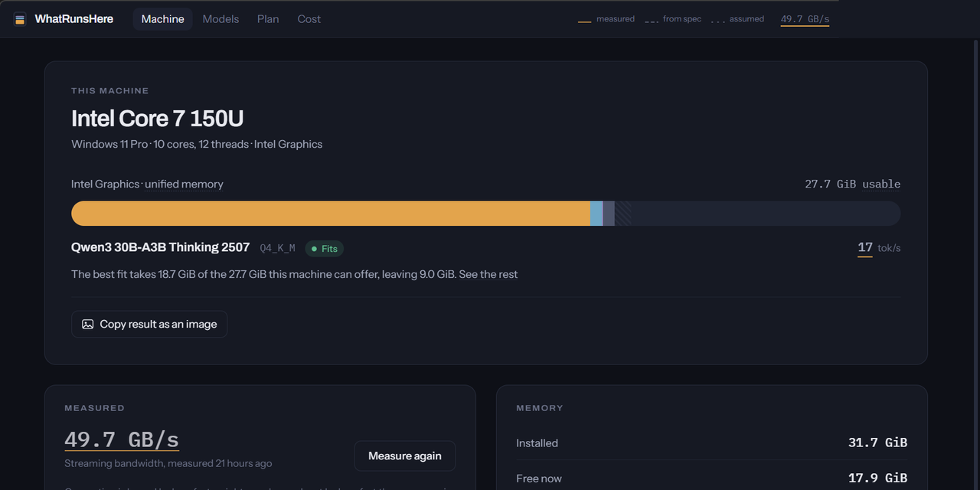
Task: Click the assumed legend entry
Action: point(737,19)
